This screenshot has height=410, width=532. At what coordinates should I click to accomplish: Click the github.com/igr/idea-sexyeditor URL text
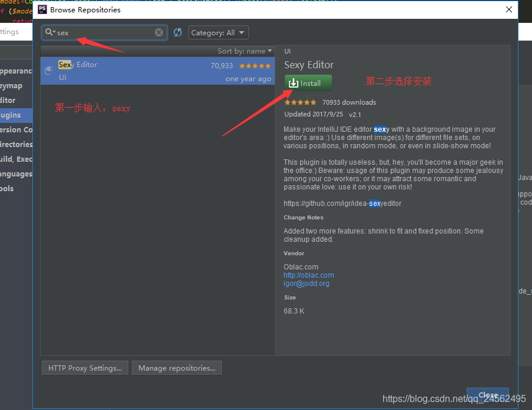[x=343, y=204]
